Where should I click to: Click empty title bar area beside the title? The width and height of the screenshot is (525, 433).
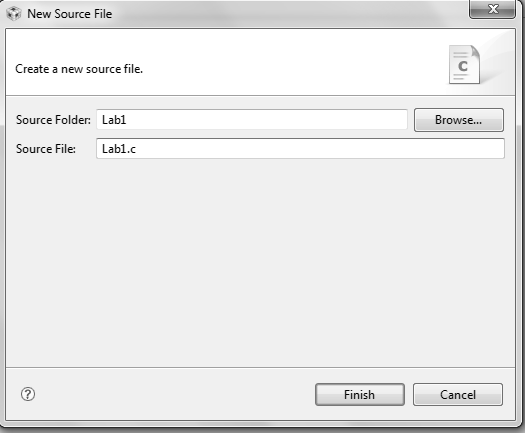(x=288, y=14)
